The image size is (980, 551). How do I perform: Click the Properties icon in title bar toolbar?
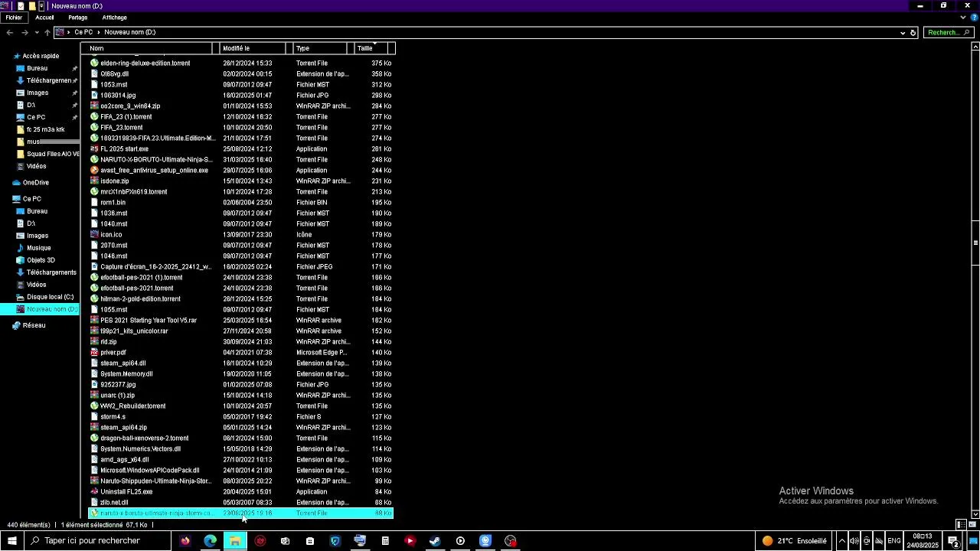pyautogui.click(x=21, y=5)
